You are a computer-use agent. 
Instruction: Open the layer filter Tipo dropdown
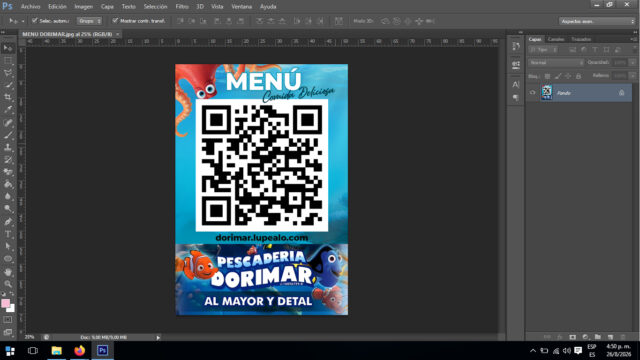pyautogui.click(x=543, y=50)
